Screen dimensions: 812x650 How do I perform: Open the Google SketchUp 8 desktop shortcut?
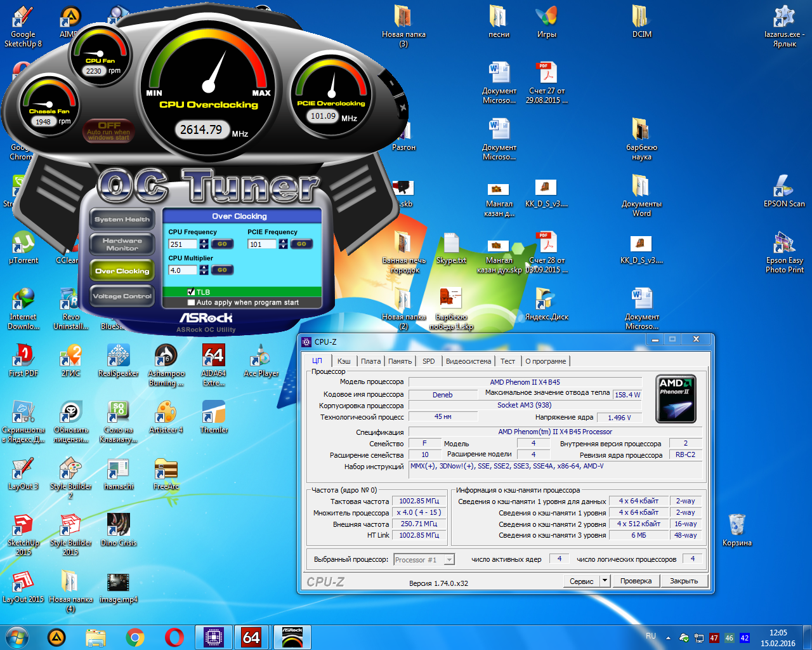click(x=23, y=27)
